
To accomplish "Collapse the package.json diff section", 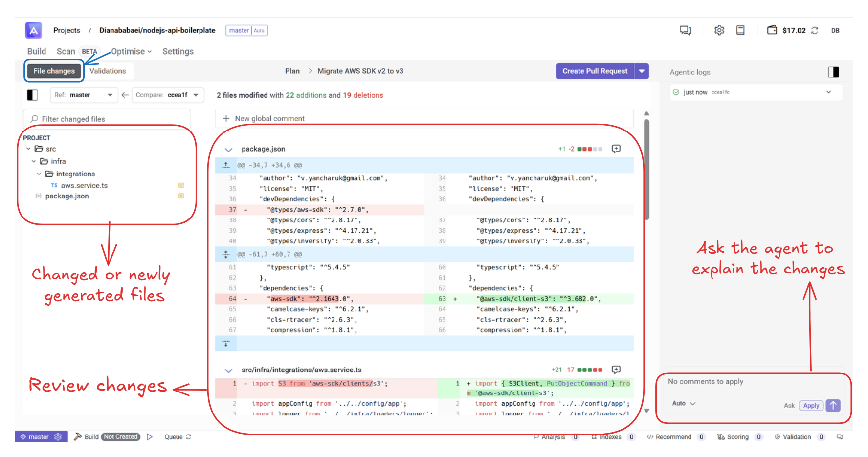I will point(228,149).
